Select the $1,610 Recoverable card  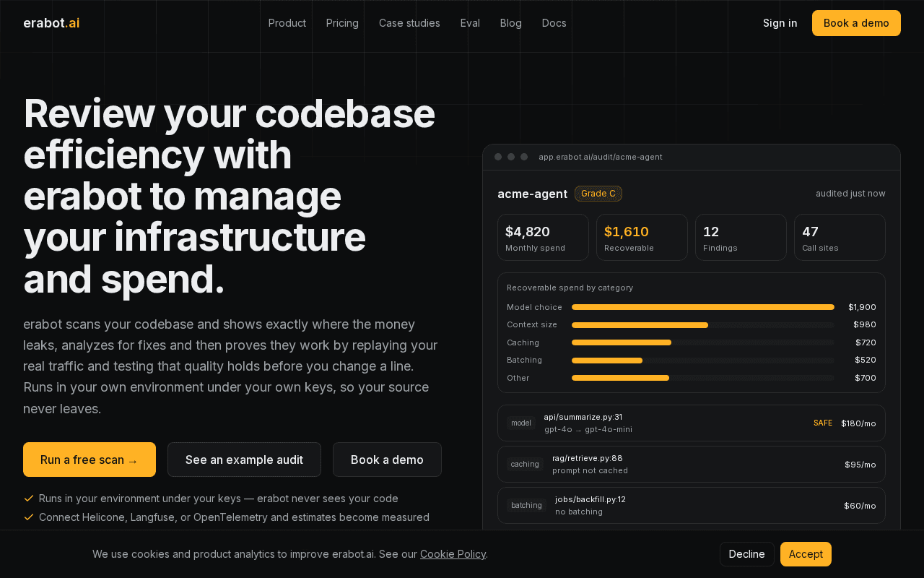coord(642,237)
